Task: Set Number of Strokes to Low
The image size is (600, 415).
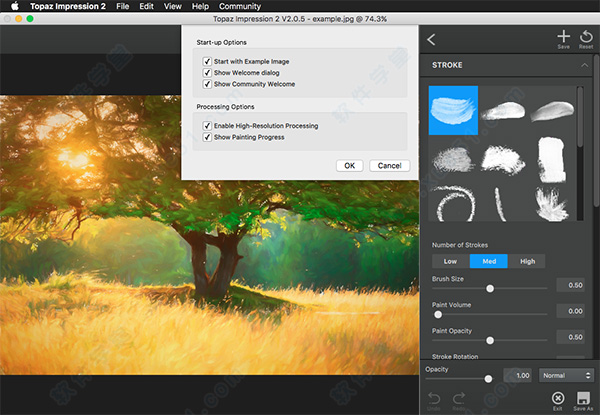Action: click(450, 261)
